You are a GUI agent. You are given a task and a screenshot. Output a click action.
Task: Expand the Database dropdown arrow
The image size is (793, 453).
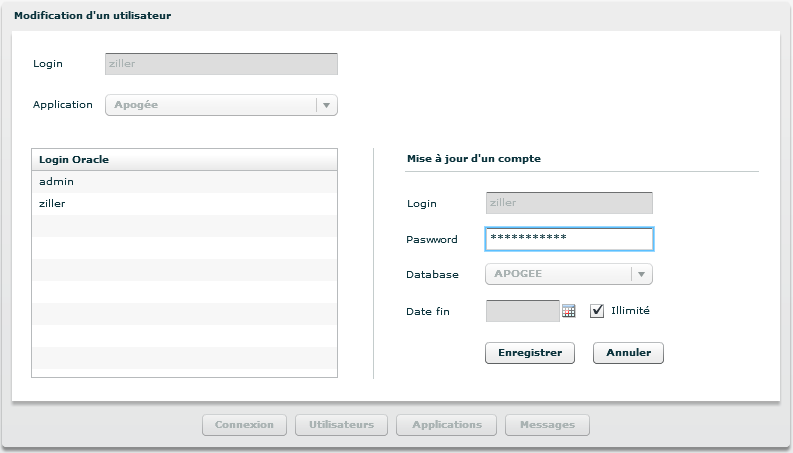[641, 274]
